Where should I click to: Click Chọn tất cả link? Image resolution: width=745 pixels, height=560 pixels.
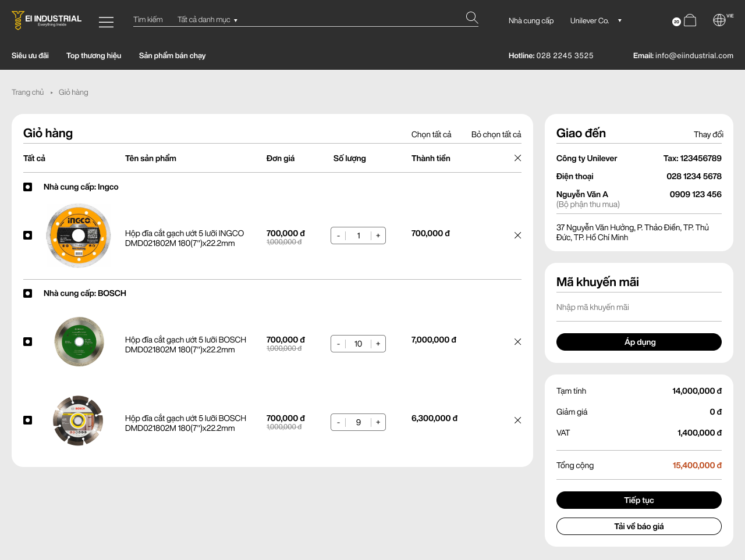pyautogui.click(x=431, y=134)
